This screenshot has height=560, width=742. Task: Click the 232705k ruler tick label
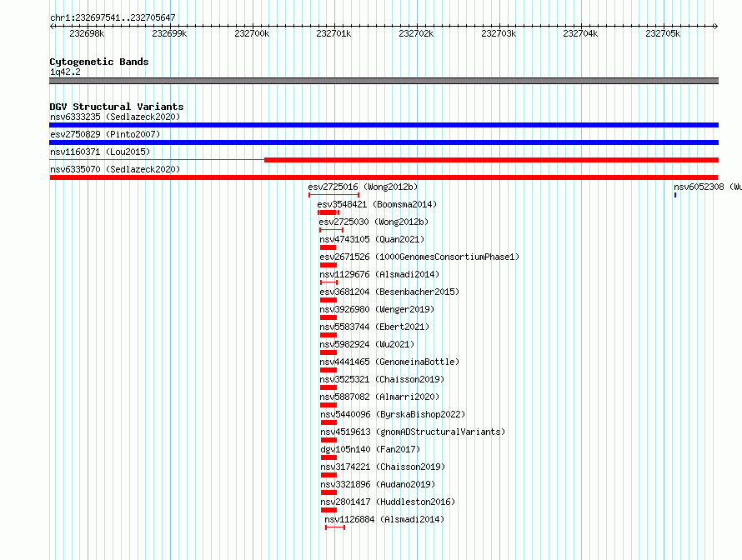(x=663, y=33)
